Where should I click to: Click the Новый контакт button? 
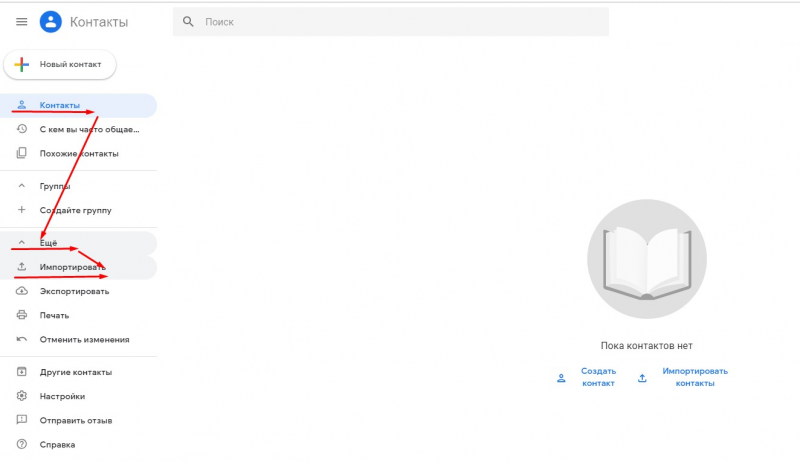click(x=60, y=64)
